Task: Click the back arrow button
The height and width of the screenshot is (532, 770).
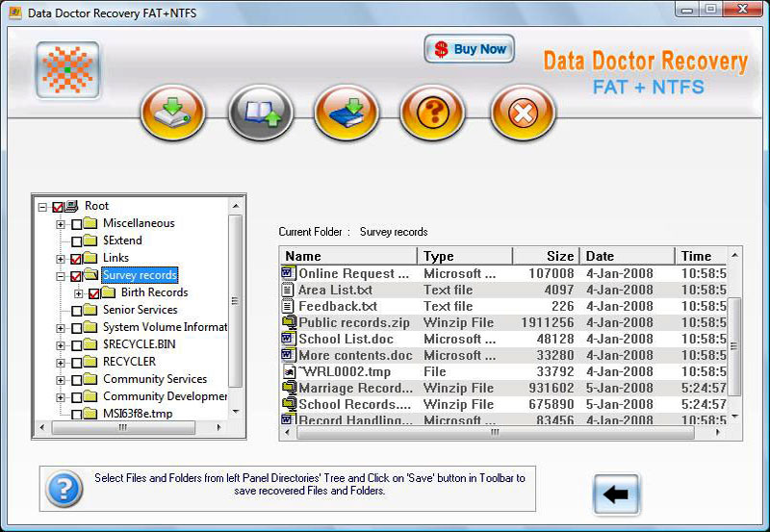Action: point(616,494)
